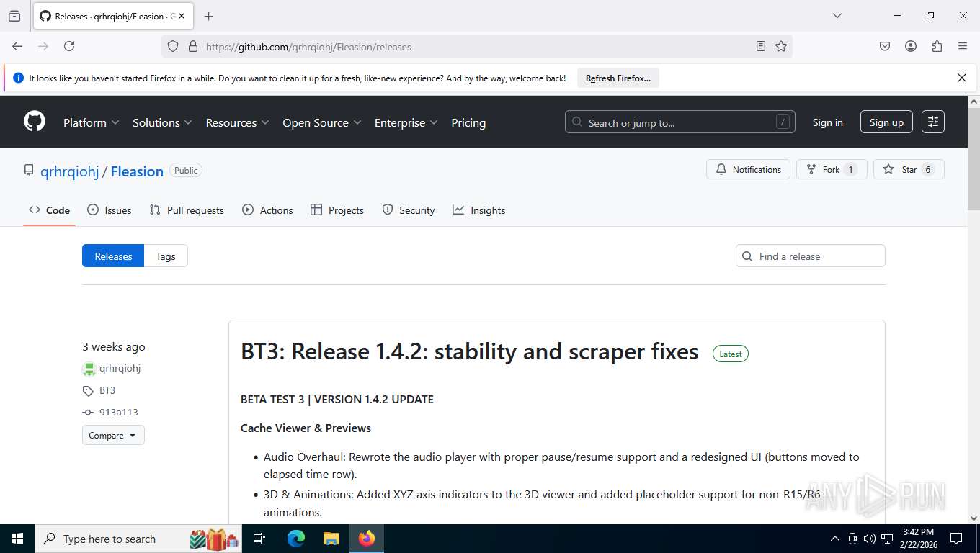The width and height of the screenshot is (980, 553).
Task: Fork the Fleasion repository
Action: pyautogui.click(x=831, y=169)
